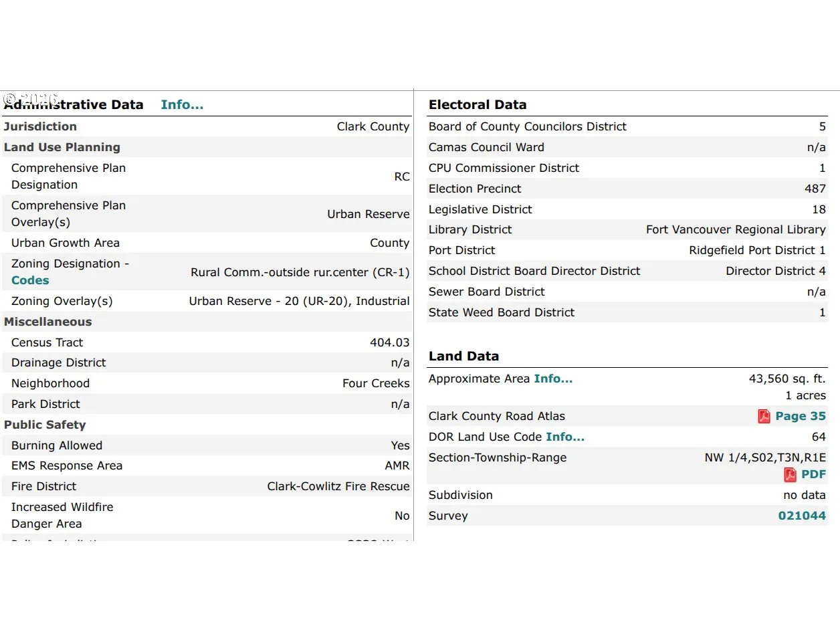Viewport: 840px width, 630px height.
Task: Open Info link next to Approximate Area
Action: tap(553, 379)
